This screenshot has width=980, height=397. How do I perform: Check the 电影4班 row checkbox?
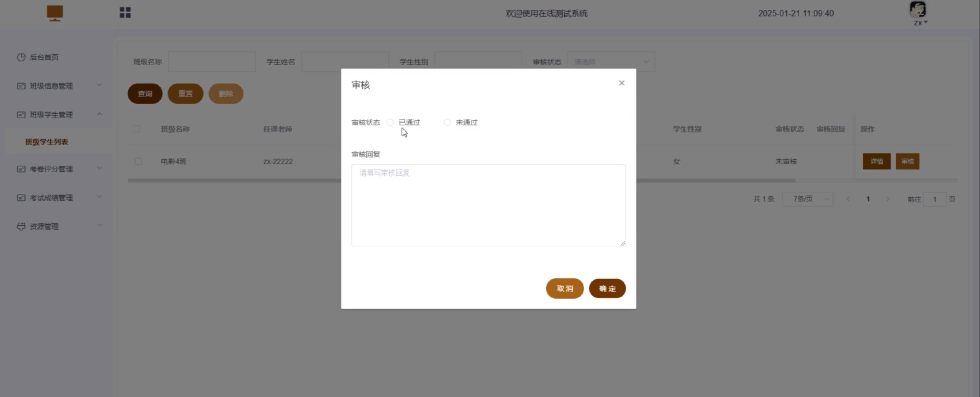(139, 161)
